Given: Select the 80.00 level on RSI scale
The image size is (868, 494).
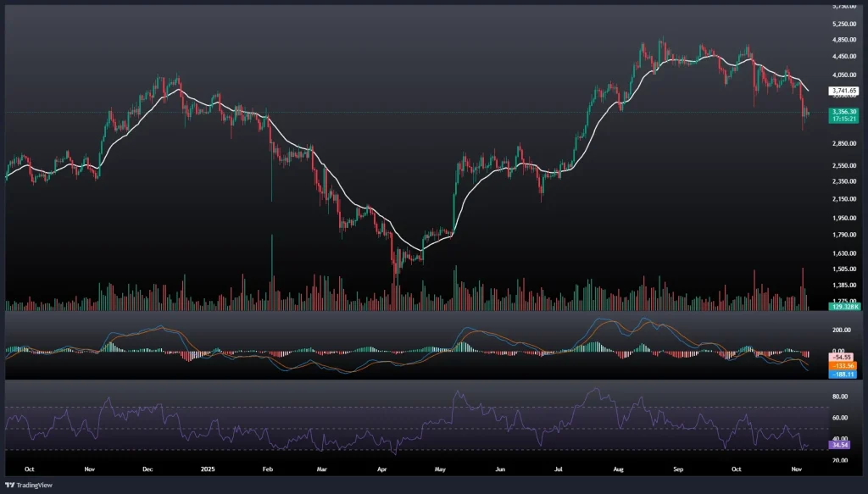Looking at the screenshot, I should pos(841,397).
